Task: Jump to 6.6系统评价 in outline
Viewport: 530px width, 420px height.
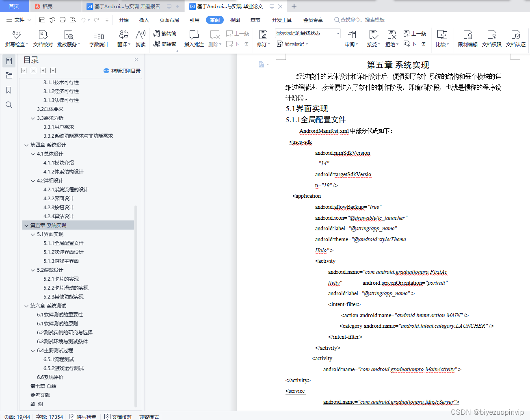Action: 50,377
